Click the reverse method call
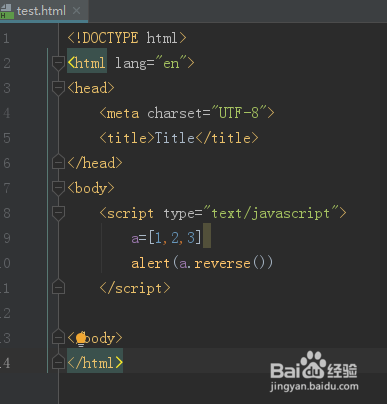387x404 pixels. tap(222, 263)
